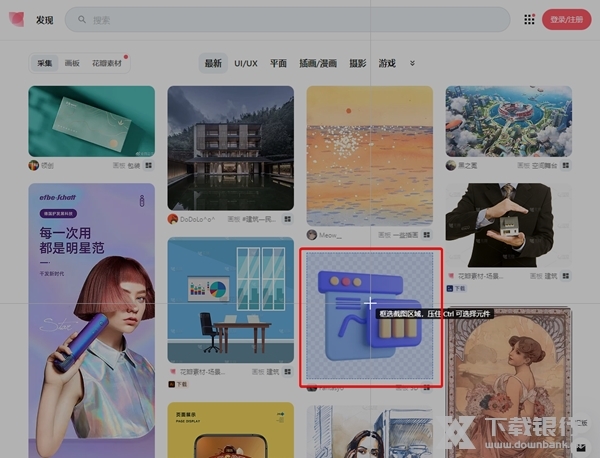
Task: Click 下载 under the office illustration
Action: [x=178, y=384]
